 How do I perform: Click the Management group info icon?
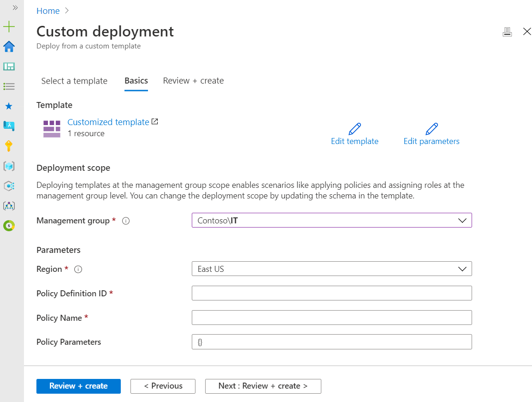click(126, 221)
